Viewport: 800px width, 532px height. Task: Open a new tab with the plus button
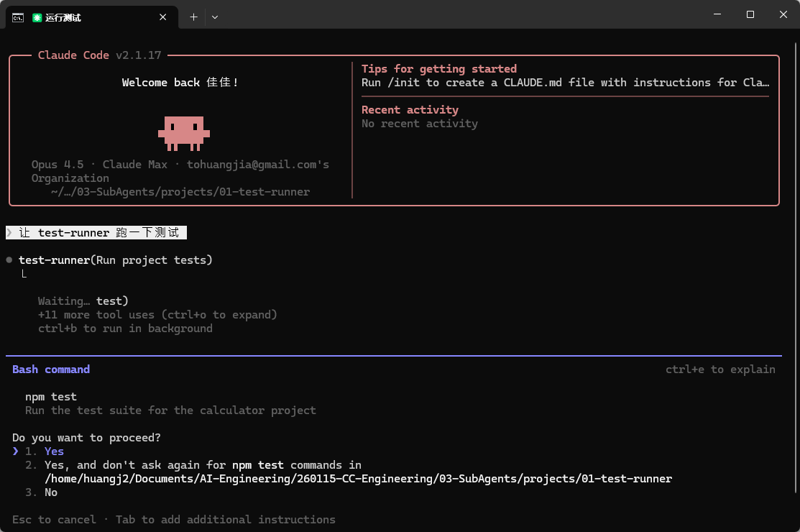[x=193, y=17]
